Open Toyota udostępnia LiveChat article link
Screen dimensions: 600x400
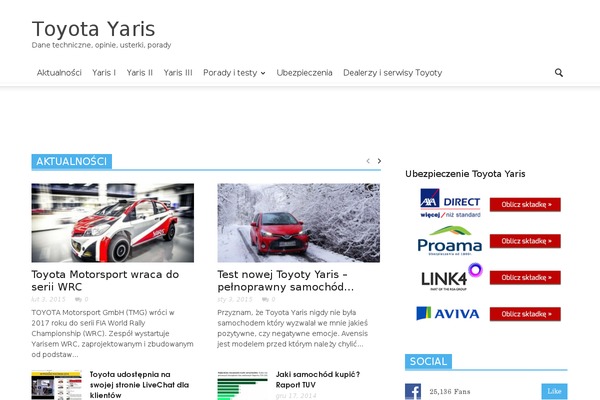139,385
